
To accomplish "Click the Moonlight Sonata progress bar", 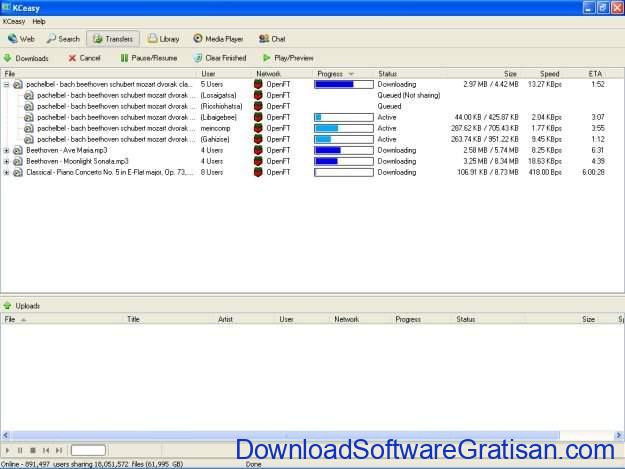I will pyautogui.click(x=344, y=161).
